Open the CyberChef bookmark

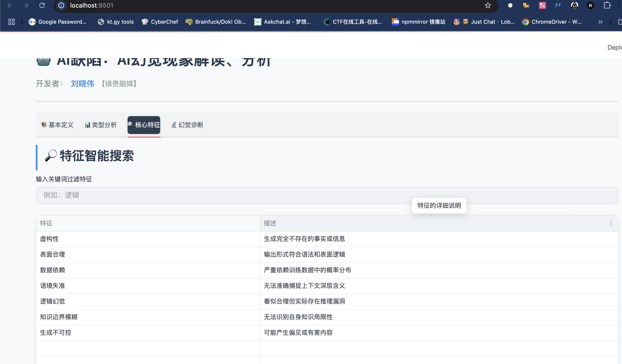click(160, 22)
